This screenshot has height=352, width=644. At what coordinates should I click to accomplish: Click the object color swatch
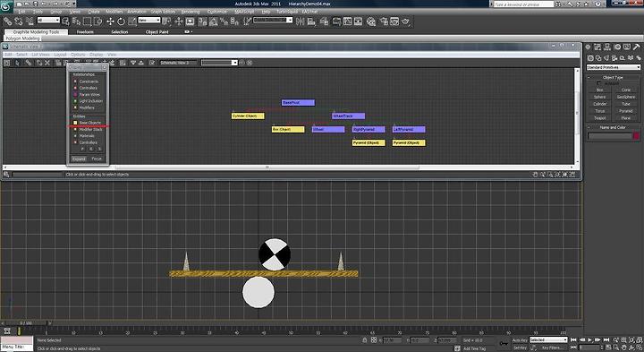point(636,136)
